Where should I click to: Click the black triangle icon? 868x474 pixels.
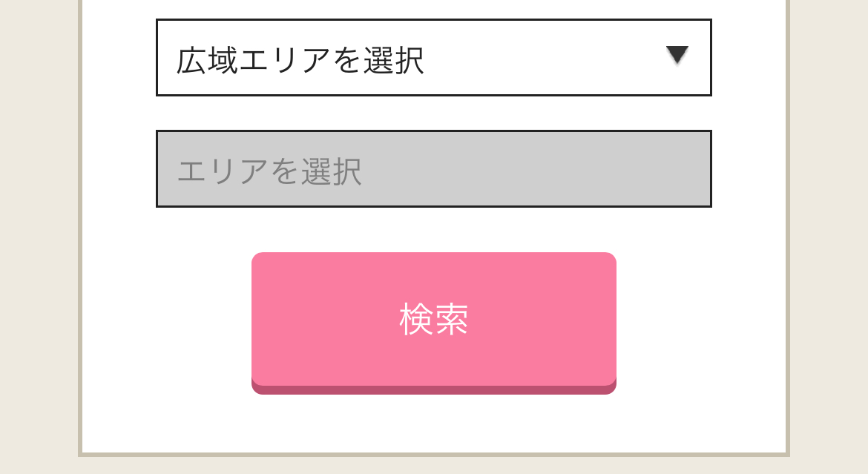[x=677, y=55]
